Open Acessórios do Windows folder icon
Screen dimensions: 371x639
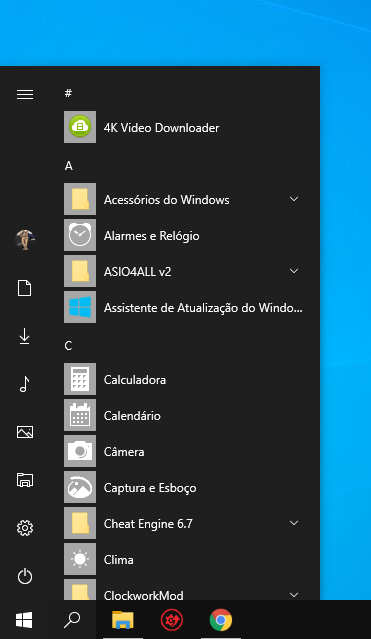point(80,199)
